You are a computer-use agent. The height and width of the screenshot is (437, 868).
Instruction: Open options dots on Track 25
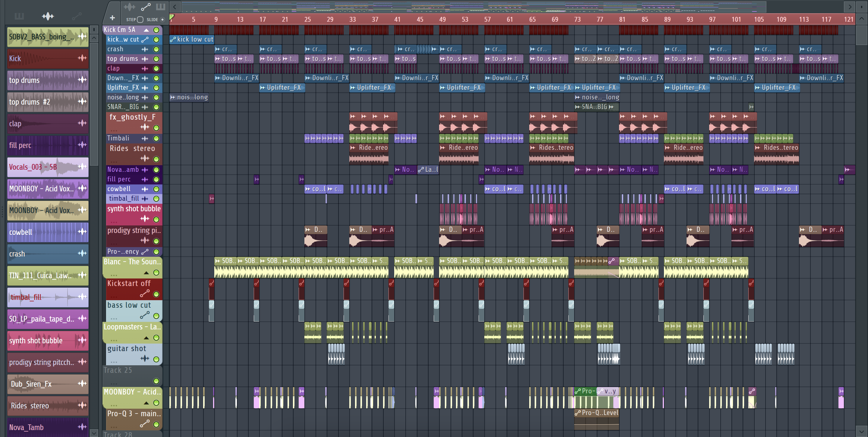[x=114, y=384]
